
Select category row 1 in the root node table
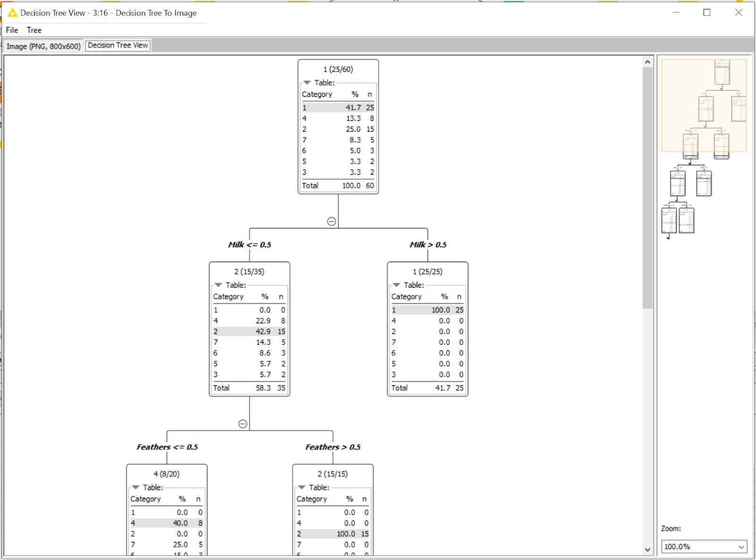coord(337,107)
